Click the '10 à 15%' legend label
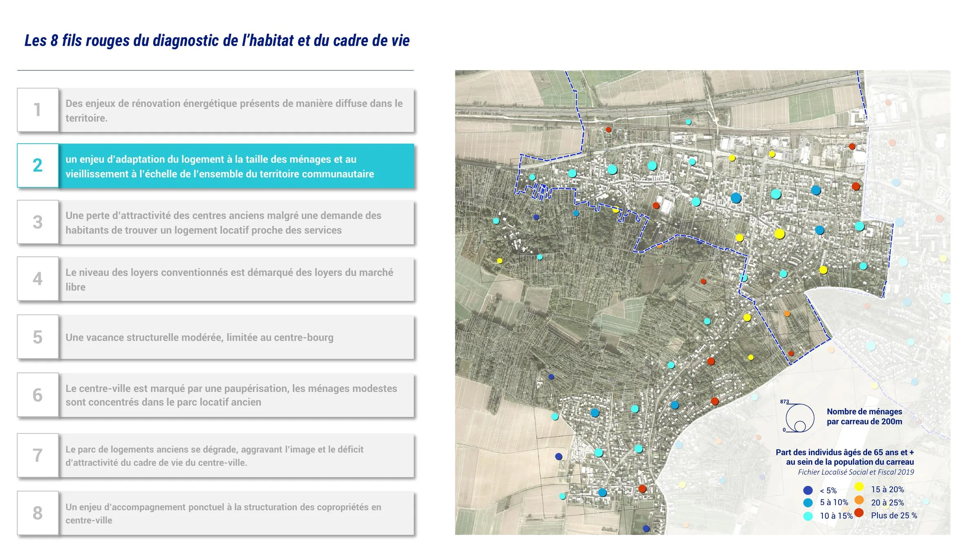This screenshot has height=551, width=980. [x=836, y=516]
